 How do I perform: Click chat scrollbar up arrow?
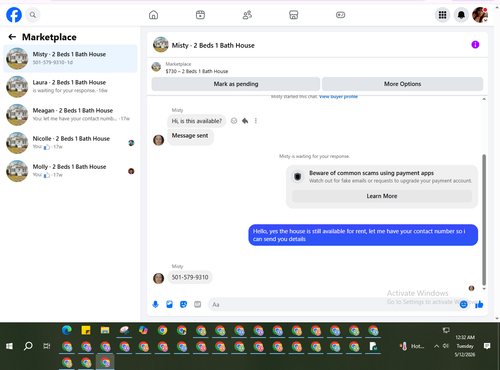pos(484,99)
